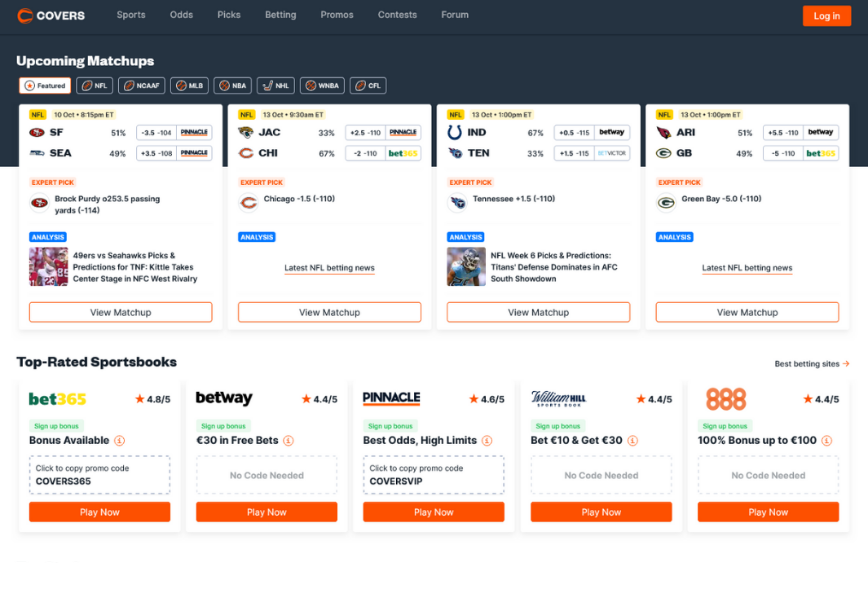The height and width of the screenshot is (611, 868).
Task: Click the Jacksonville Jaguars logo in the JAC row
Action: click(x=246, y=132)
